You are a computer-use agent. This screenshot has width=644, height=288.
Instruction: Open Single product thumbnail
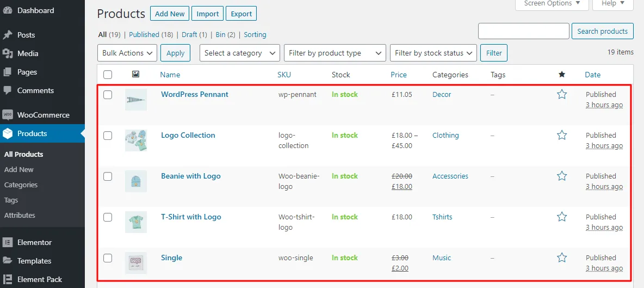[x=136, y=263]
